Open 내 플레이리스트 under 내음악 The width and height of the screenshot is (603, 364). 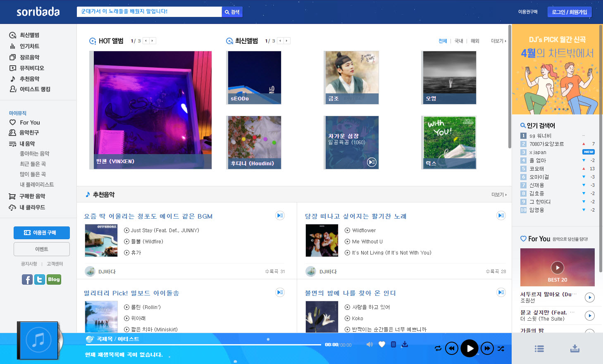click(37, 185)
